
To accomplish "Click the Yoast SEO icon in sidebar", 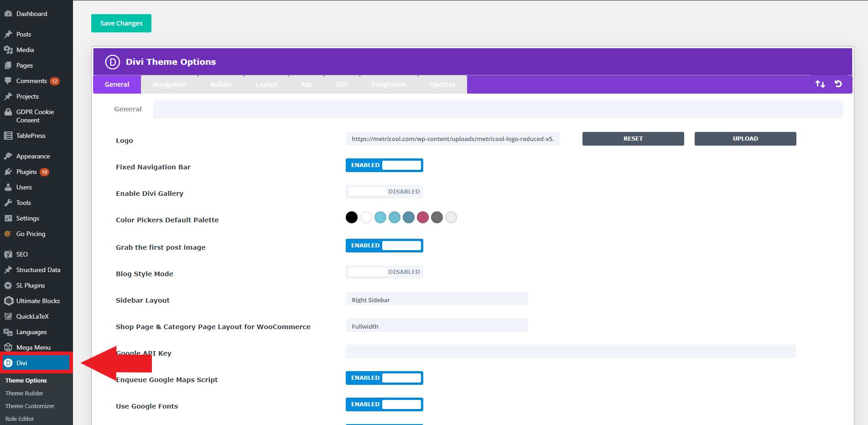I will [x=8, y=254].
